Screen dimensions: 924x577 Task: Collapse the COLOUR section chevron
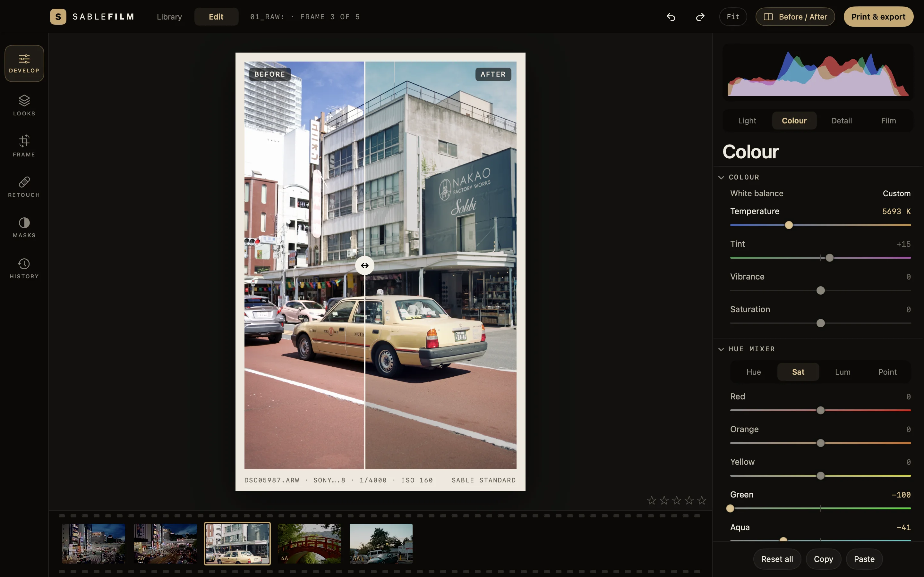[721, 178]
